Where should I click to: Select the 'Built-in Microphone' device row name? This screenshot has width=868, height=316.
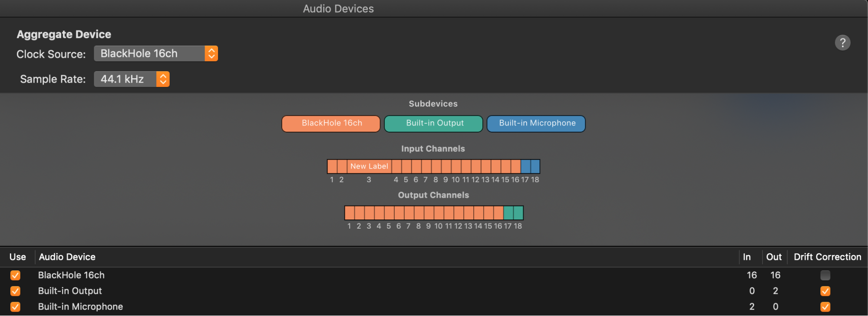point(80,306)
